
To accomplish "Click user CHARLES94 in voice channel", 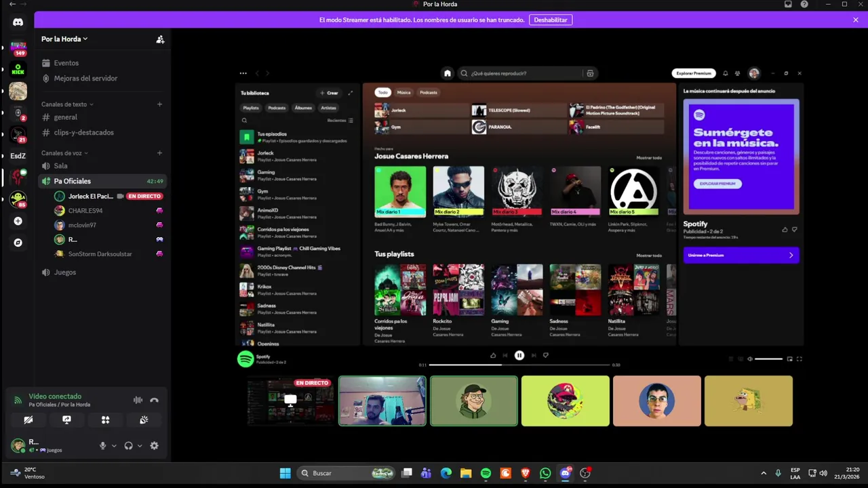I will point(85,211).
